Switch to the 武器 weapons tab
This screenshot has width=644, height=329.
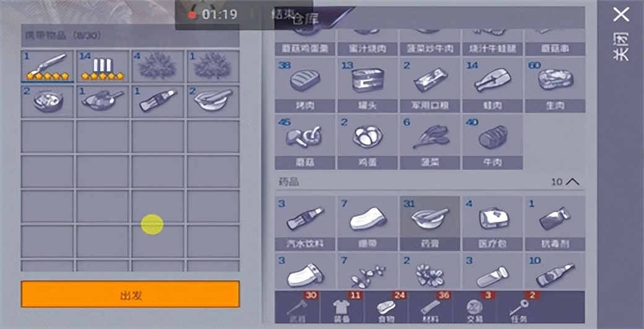coord(297,308)
